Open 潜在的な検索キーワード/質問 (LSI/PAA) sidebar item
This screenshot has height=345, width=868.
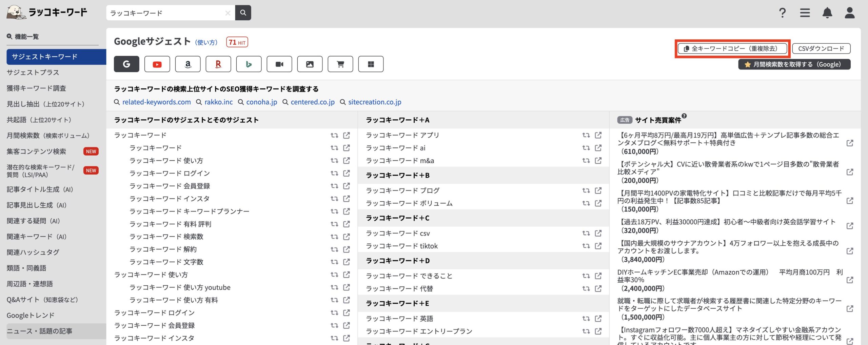pyautogui.click(x=40, y=171)
